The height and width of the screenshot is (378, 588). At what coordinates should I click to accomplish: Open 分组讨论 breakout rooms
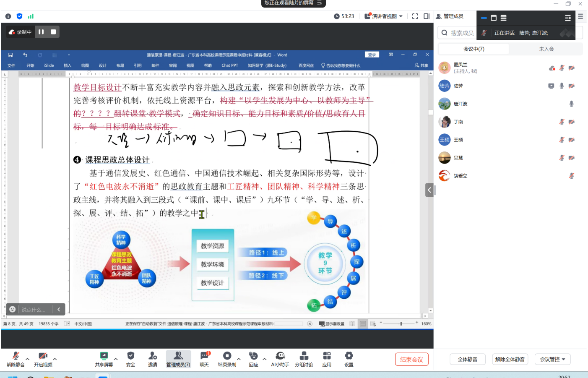[304, 359]
